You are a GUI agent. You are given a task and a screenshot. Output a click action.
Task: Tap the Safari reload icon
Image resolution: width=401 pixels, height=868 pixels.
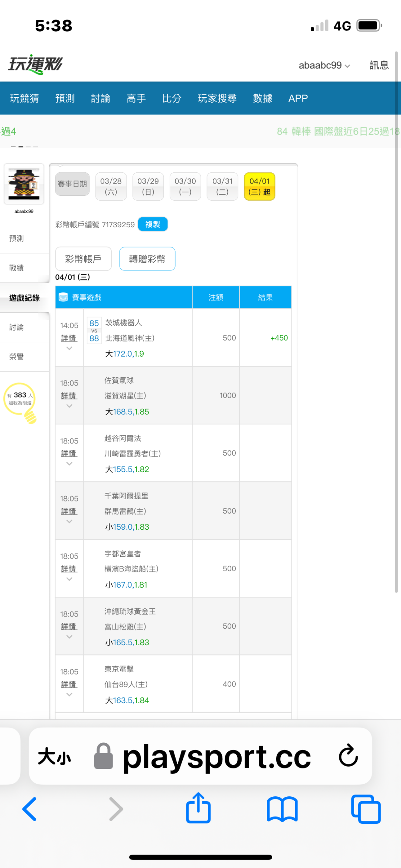click(348, 755)
